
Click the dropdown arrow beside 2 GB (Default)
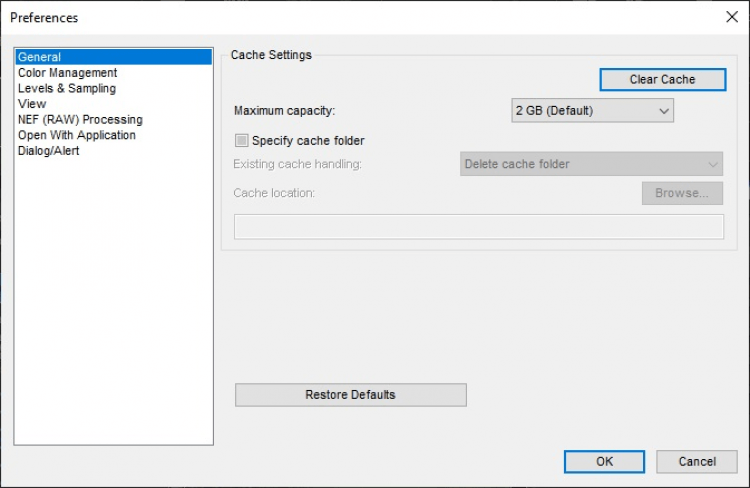point(665,111)
